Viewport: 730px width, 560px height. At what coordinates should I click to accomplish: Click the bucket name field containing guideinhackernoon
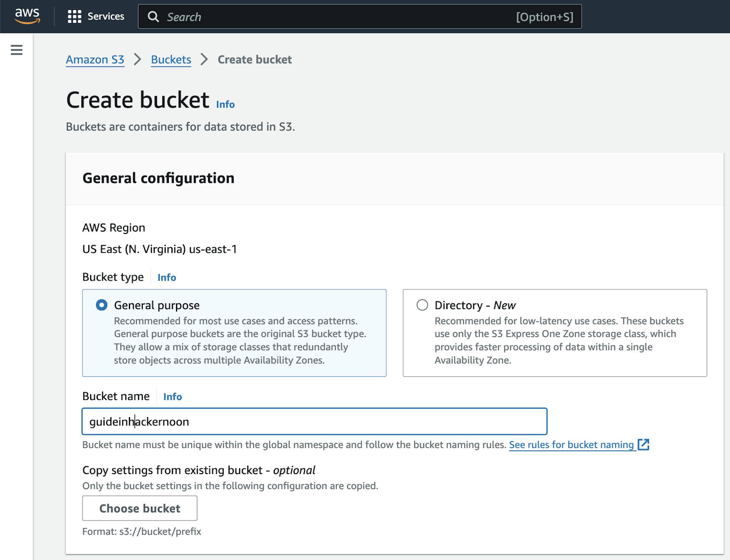[314, 421]
